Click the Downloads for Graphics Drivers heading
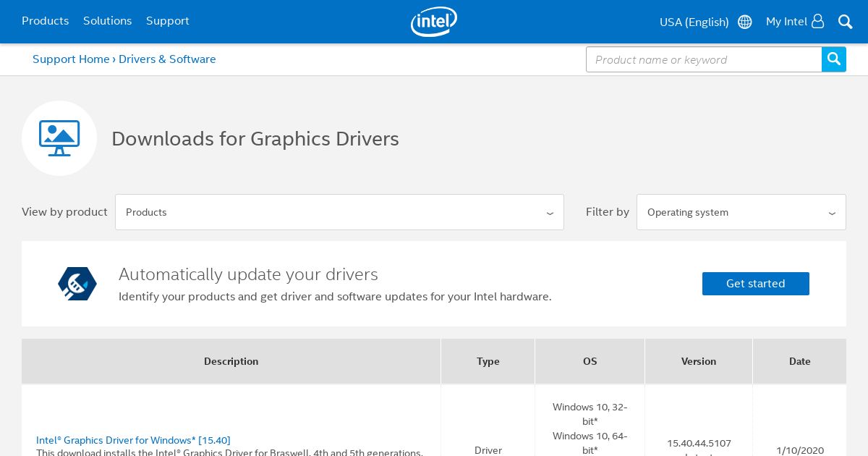Viewport: 868px width, 456px height. (x=255, y=138)
